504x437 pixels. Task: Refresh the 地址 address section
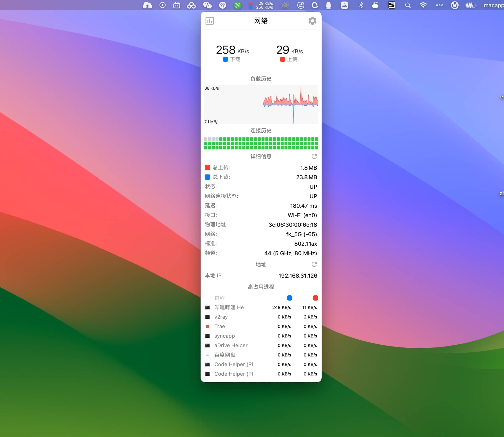(314, 264)
